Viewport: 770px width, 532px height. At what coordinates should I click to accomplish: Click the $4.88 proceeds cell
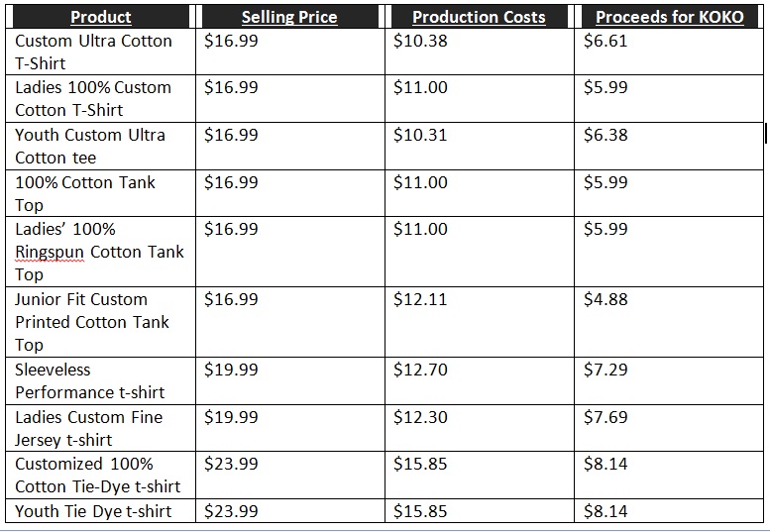[x=605, y=299]
